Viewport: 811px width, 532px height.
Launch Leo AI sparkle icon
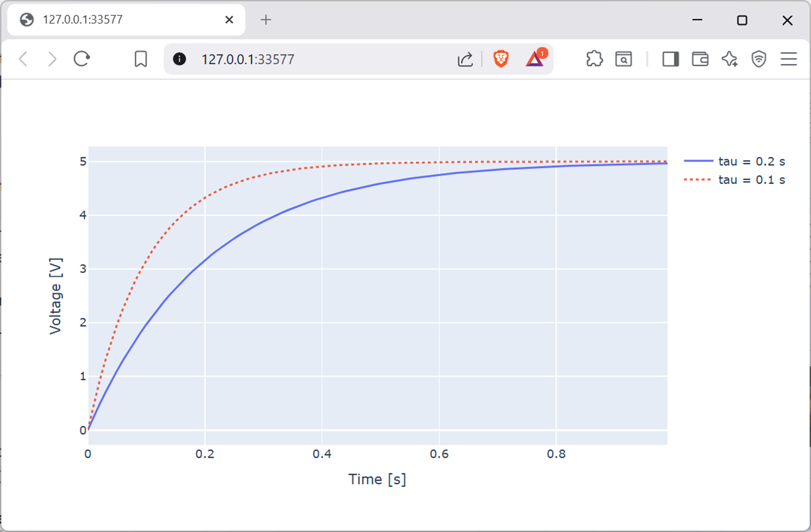click(x=729, y=59)
